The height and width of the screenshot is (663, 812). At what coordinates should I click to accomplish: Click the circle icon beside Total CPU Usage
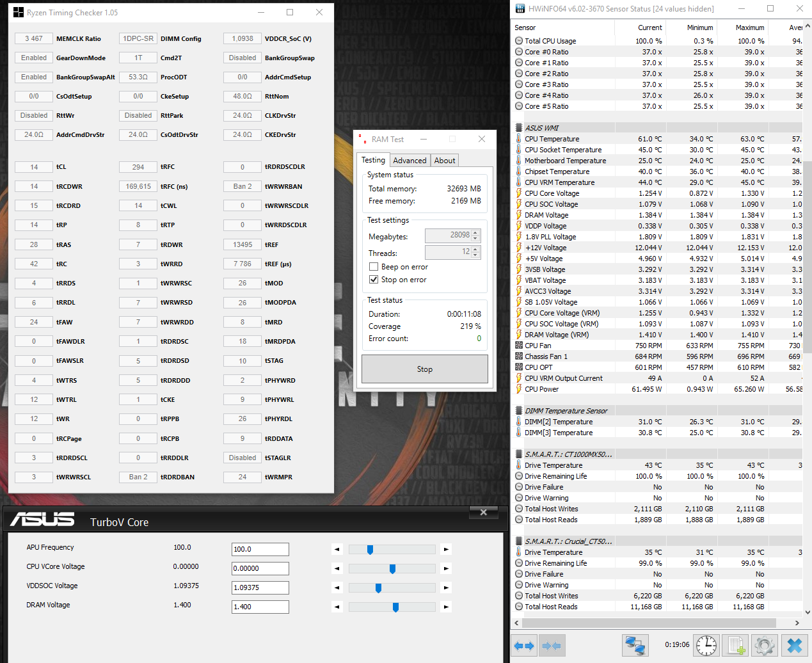tap(519, 41)
